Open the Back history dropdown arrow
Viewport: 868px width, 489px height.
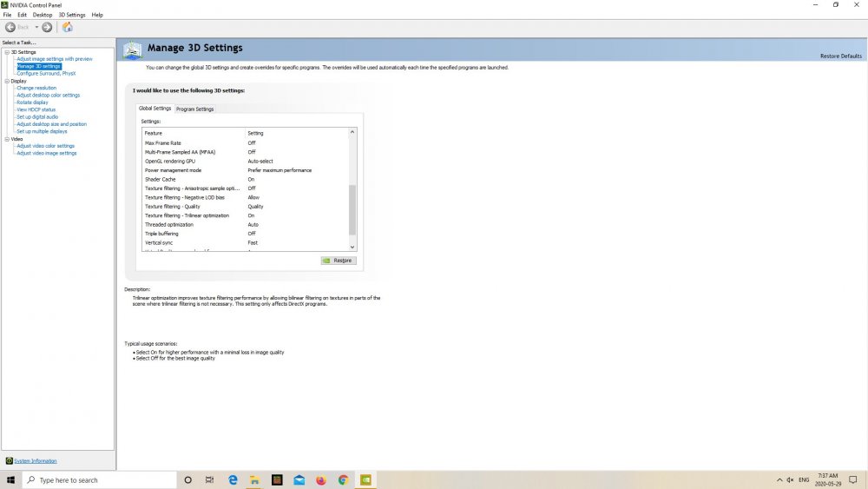(x=36, y=27)
